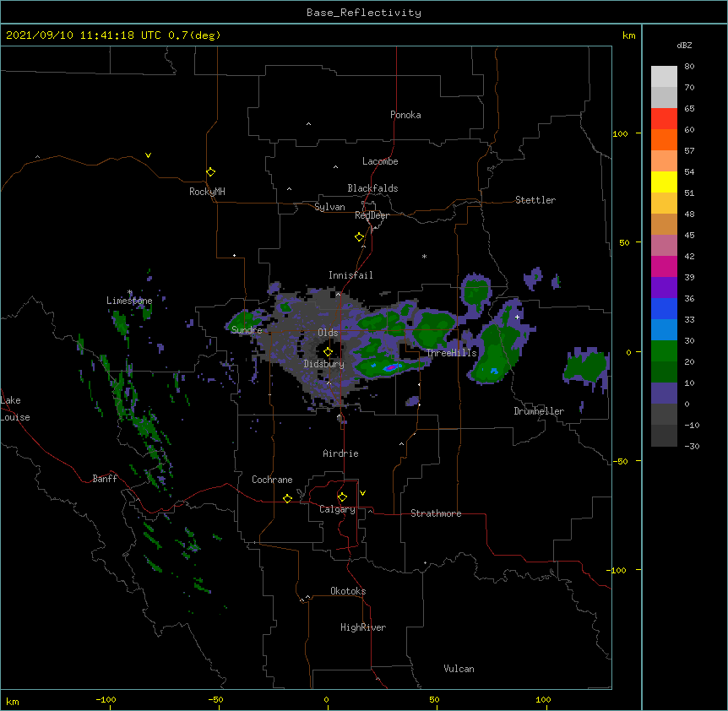Click the light gray 80 dBZ legend color
This screenshot has width=728, height=711.
664,76
